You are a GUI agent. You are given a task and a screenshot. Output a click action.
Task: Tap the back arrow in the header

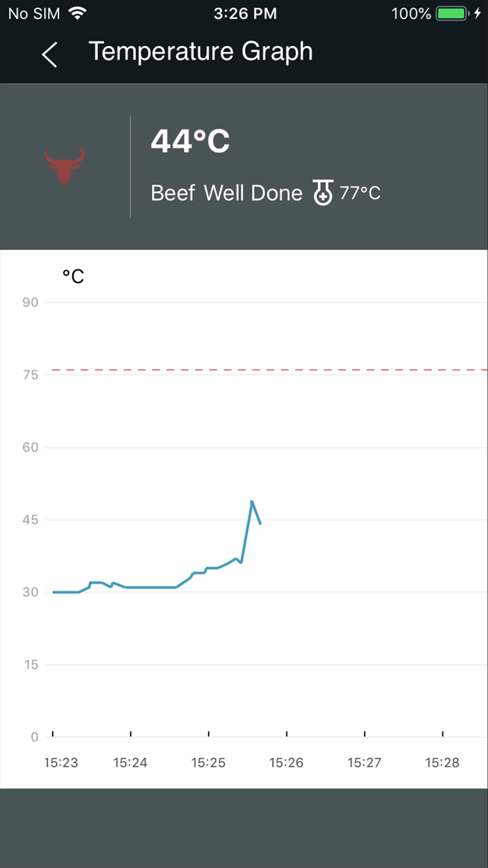49,54
